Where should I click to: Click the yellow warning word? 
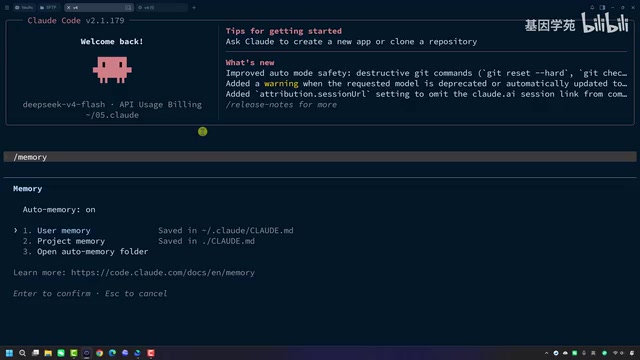281,84
